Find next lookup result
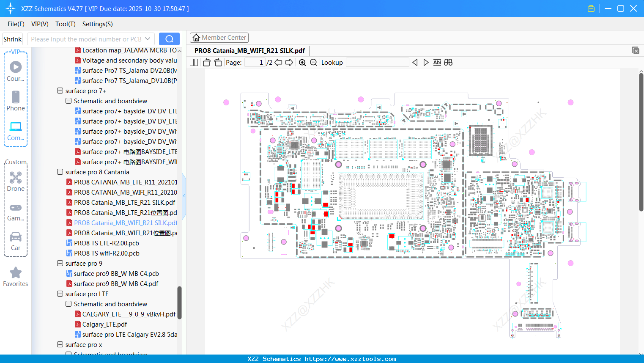The width and height of the screenshot is (644, 363). coord(426,63)
